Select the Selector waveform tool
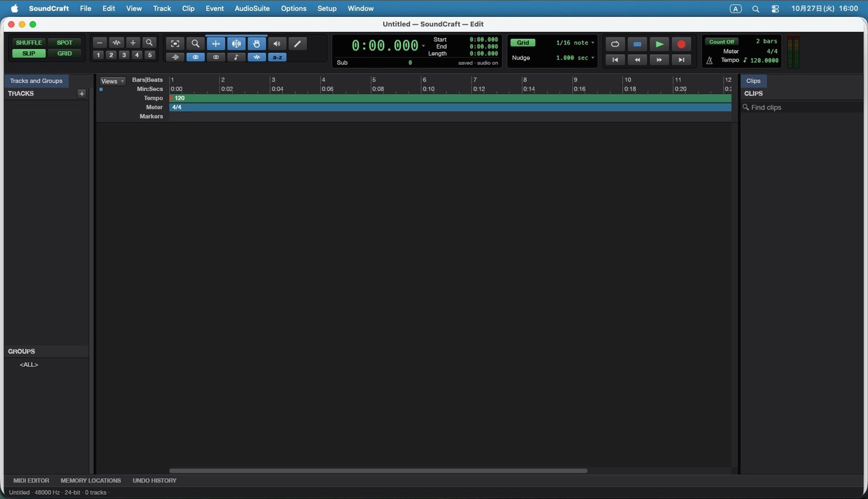 (237, 44)
